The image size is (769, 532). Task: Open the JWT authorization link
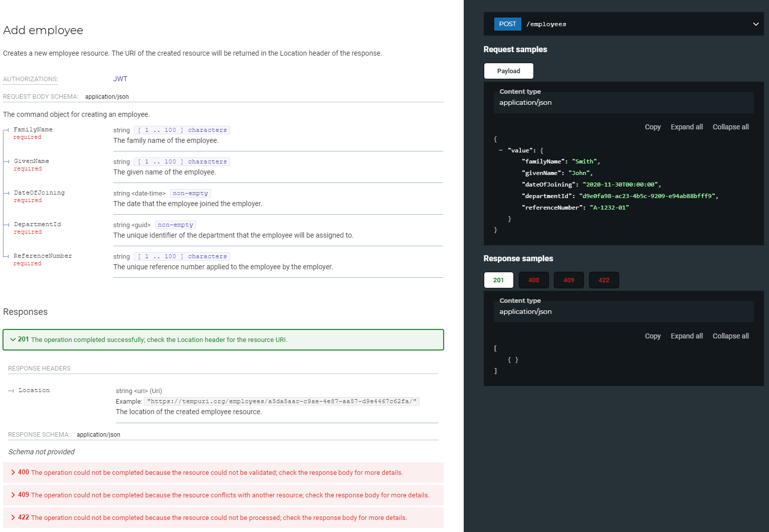click(x=120, y=79)
